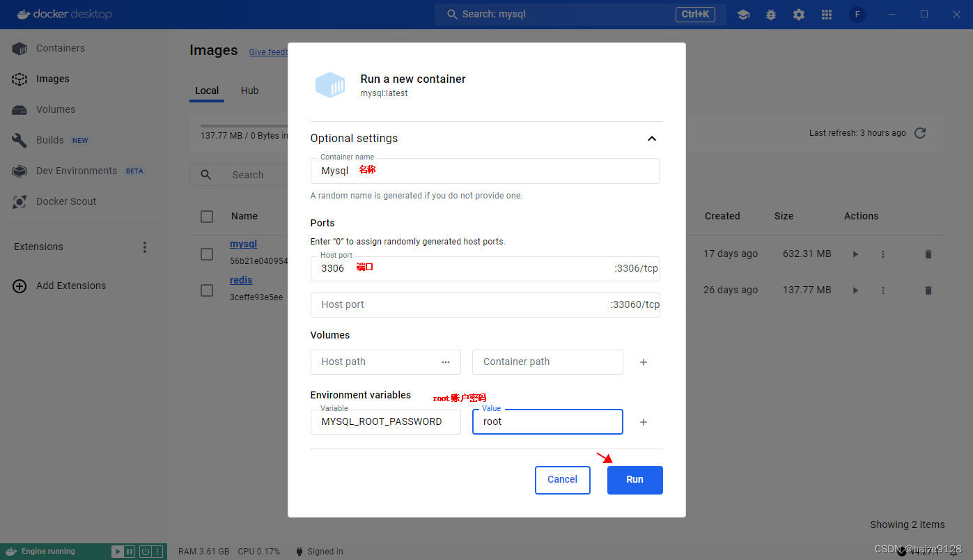
Task: Open more actions for mysql image
Action: (x=883, y=254)
